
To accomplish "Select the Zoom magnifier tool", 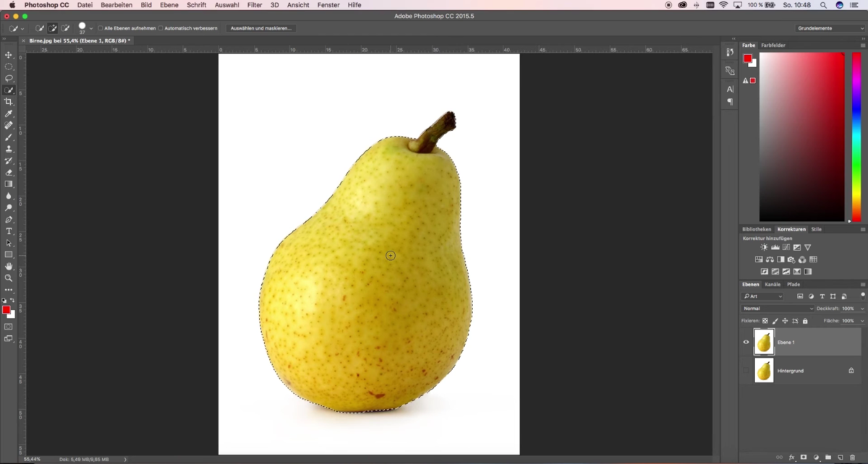I will [x=9, y=278].
